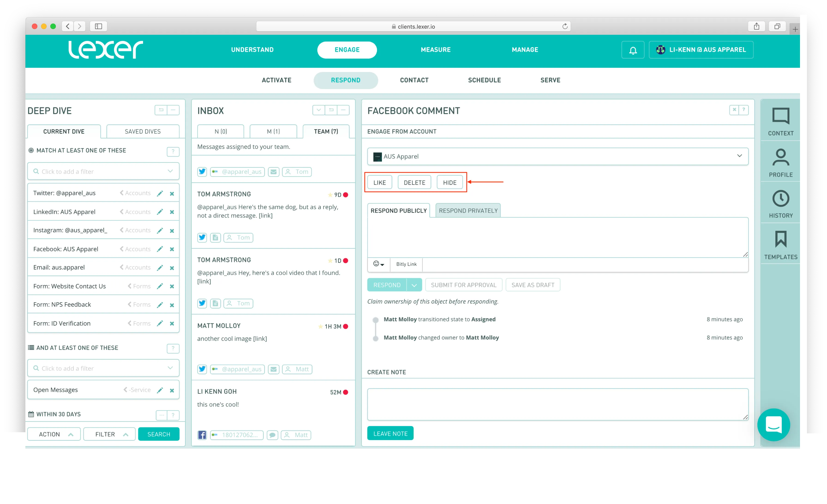Viewport: 827px width, 504px height.
Task: Edit the Facebook: AUS Apparel filter pencil
Action: click(x=160, y=249)
